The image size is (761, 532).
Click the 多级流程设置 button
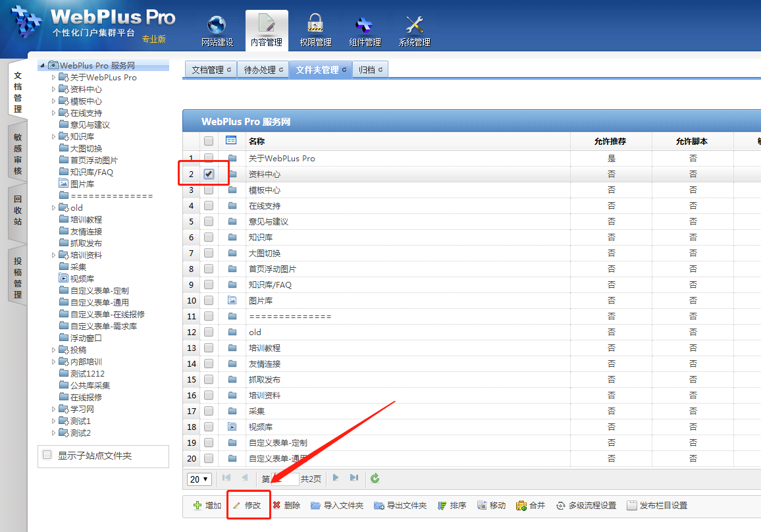click(587, 506)
